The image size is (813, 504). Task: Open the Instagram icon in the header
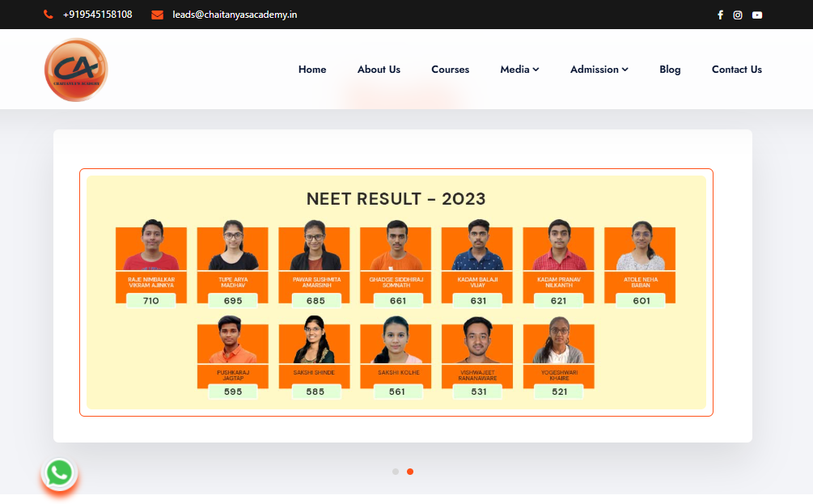pyautogui.click(x=738, y=15)
